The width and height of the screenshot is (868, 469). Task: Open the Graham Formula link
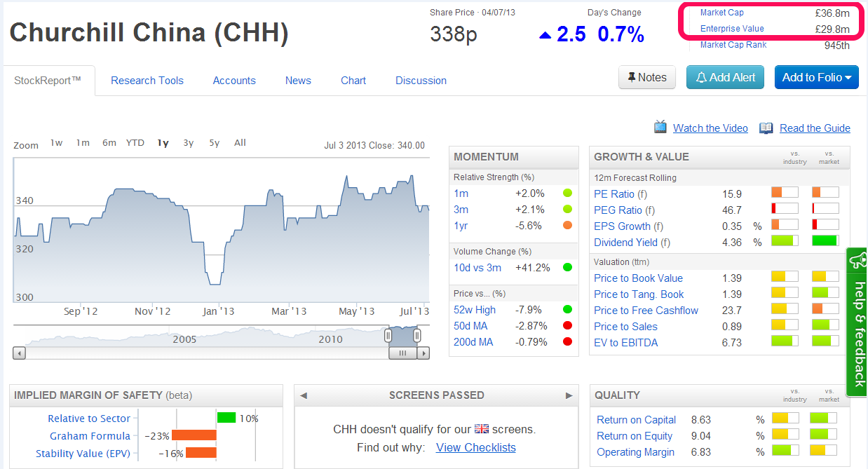pos(90,436)
